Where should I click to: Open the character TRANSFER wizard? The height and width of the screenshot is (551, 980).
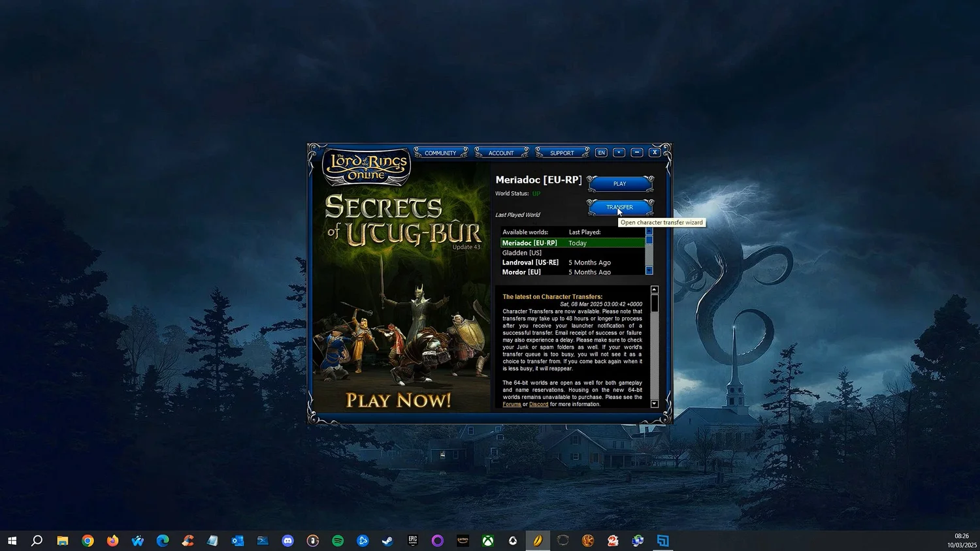619,207
